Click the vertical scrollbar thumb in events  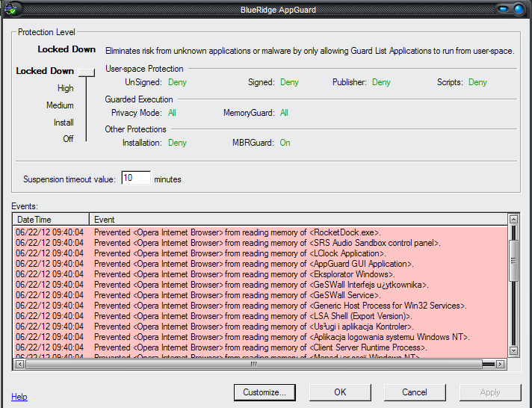click(x=513, y=261)
